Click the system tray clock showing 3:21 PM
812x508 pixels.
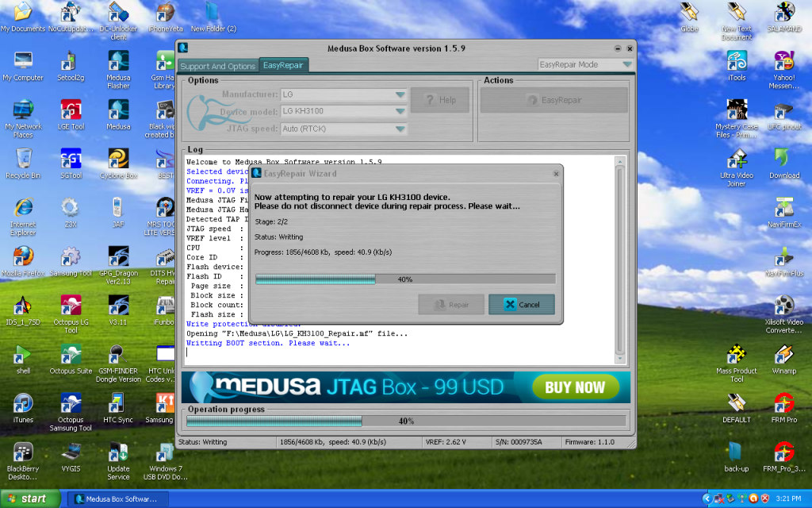point(788,498)
